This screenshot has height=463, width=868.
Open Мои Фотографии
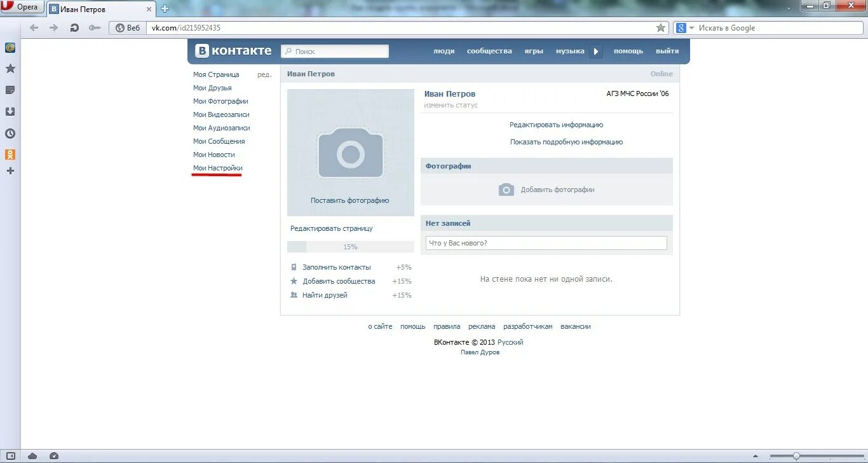tap(220, 101)
